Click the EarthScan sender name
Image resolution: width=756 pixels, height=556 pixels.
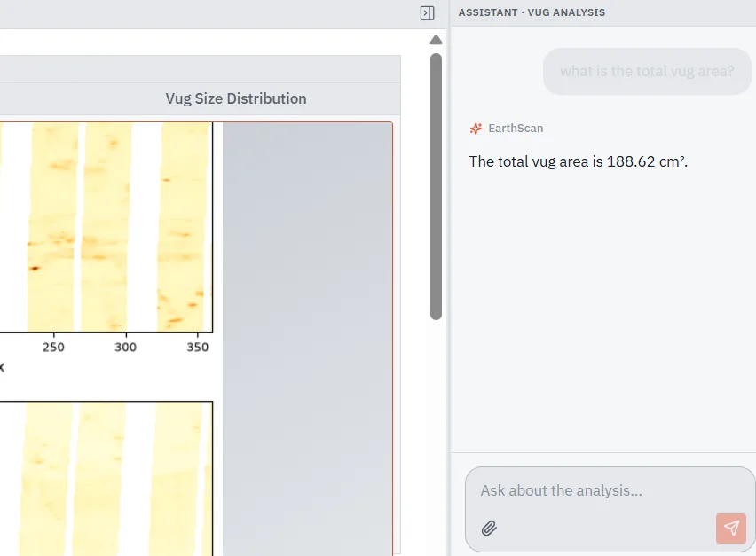(x=516, y=129)
